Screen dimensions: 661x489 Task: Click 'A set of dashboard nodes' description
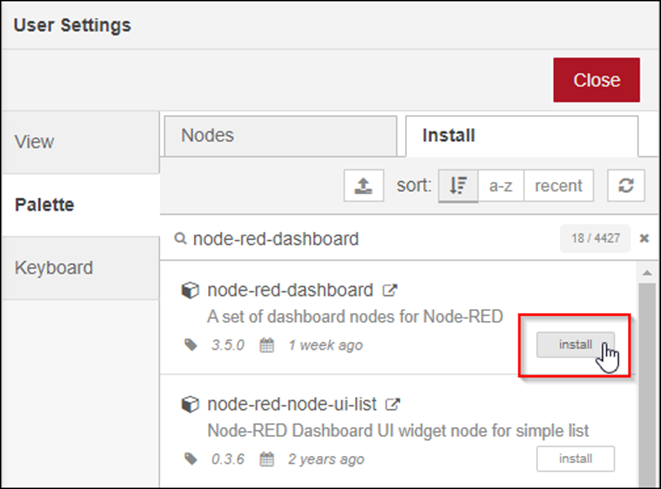355,317
